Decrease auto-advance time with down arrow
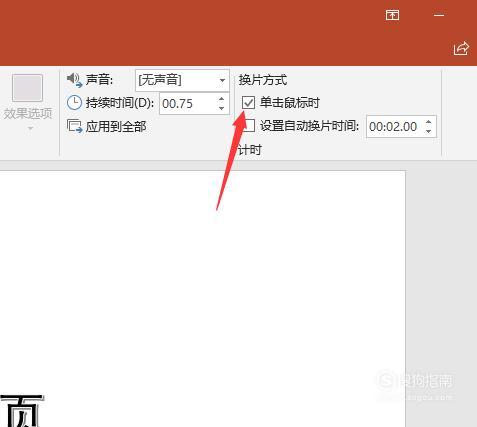The width and height of the screenshot is (477, 427). click(429, 131)
